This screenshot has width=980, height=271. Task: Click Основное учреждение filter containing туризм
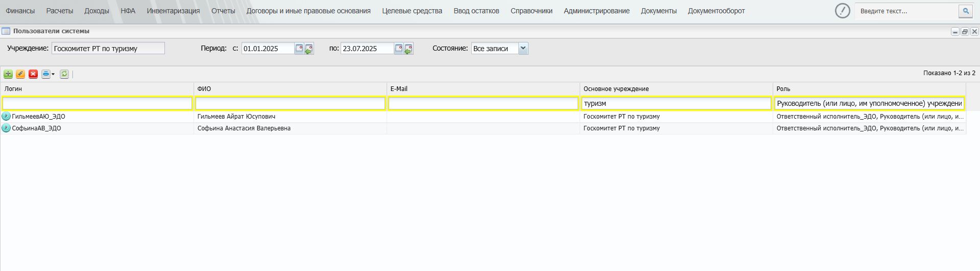pyautogui.click(x=676, y=103)
